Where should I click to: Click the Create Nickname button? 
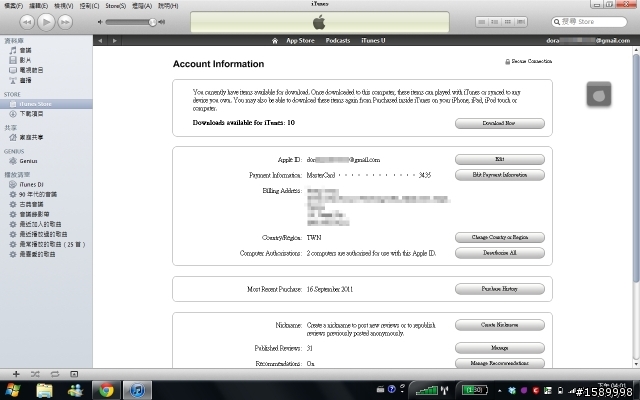[x=500, y=325]
